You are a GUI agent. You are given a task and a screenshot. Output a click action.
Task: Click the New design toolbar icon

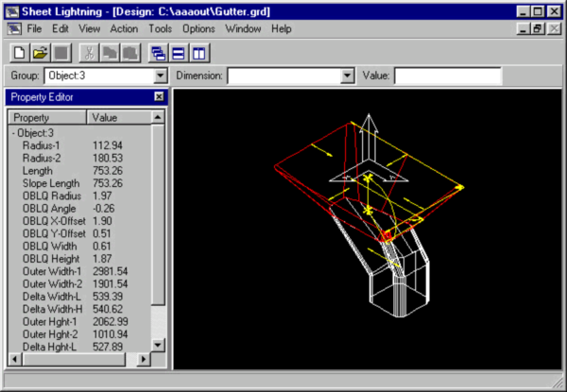coord(21,53)
